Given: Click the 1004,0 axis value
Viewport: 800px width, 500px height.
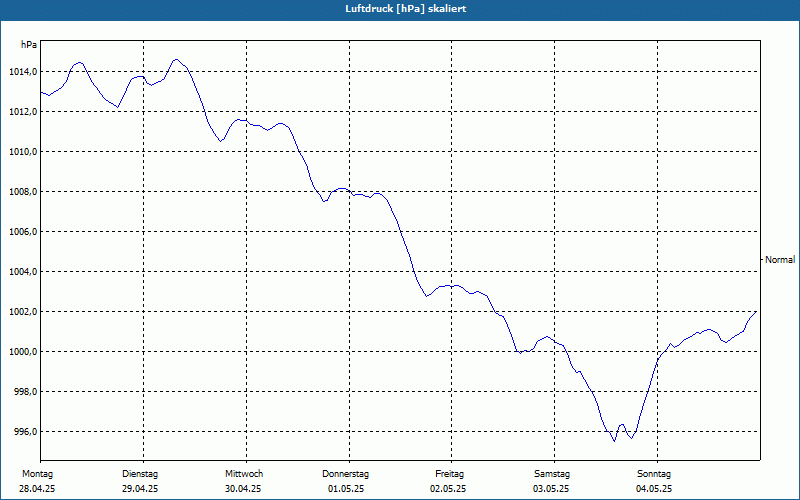Looking at the screenshot, I should tap(23, 272).
